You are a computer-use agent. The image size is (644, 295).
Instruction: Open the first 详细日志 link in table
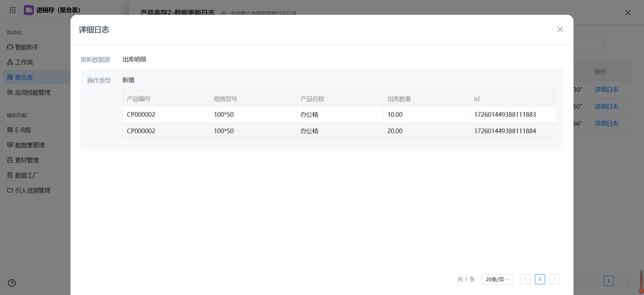[606, 90]
